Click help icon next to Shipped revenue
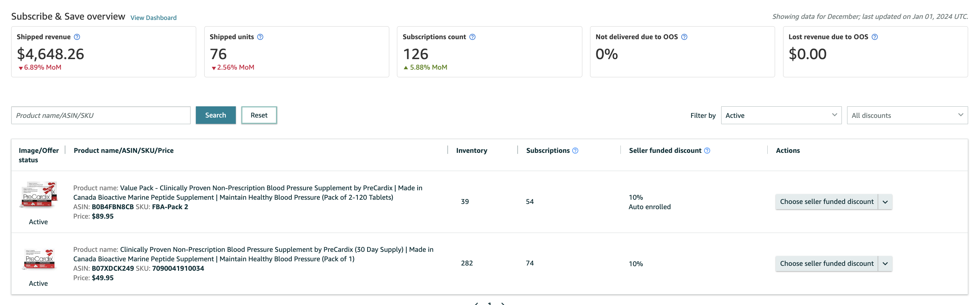 coord(77,37)
